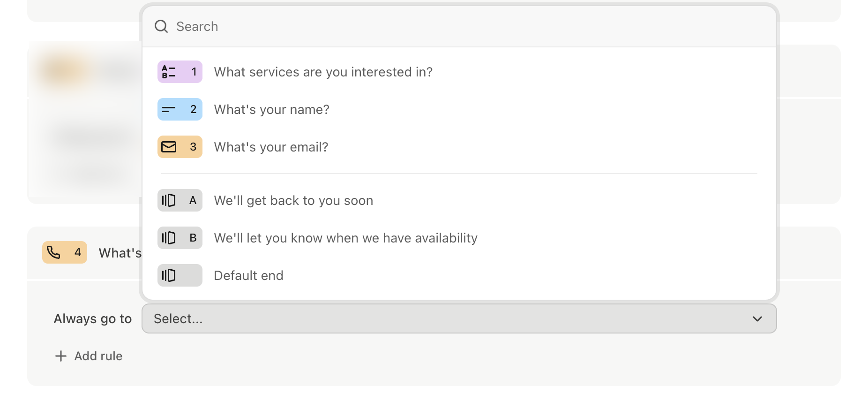Select 'What's your name?' option
This screenshot has height=394, width=868.
click(x=459, y=109)
